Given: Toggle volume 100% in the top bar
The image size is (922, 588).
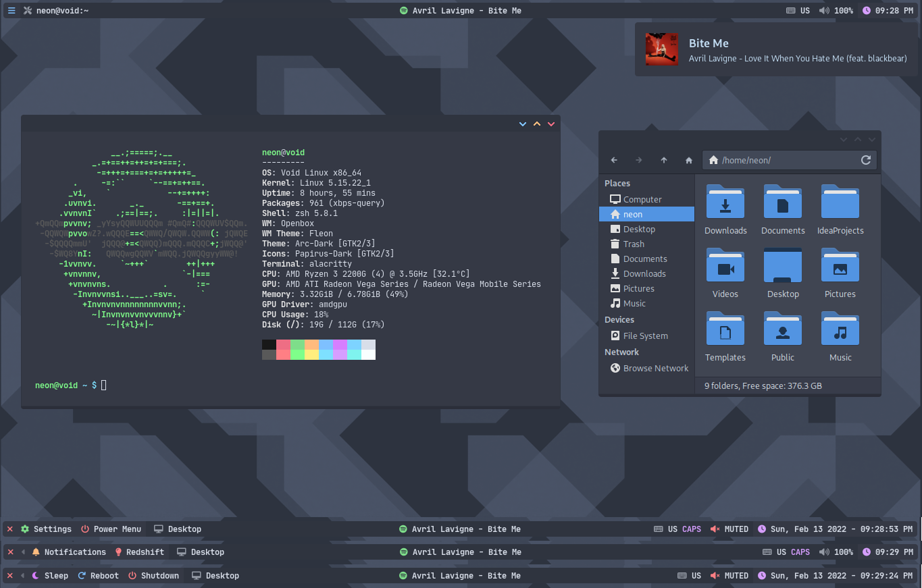Looking at the screenshot, I should coord(836,11).
